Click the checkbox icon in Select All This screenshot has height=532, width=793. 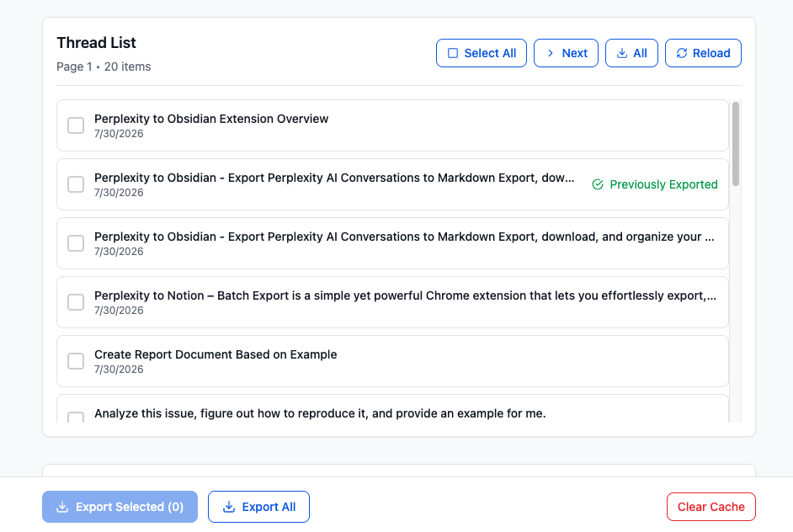(453, 53)
